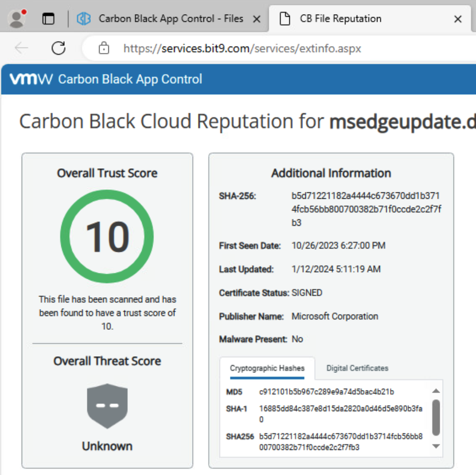Click the trust score description sentence
Viewport: 476px width, 475px height.
click(107, 313)
